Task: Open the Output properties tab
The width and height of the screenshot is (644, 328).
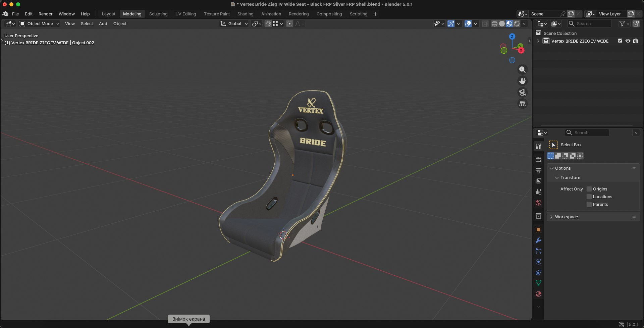Action: 538,170
